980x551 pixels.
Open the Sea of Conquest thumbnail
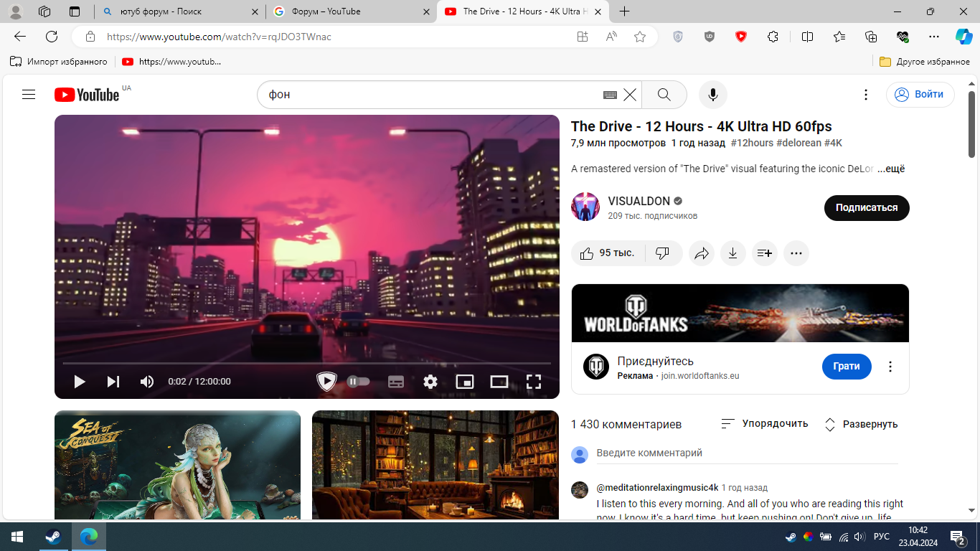(x=177, y=465)
